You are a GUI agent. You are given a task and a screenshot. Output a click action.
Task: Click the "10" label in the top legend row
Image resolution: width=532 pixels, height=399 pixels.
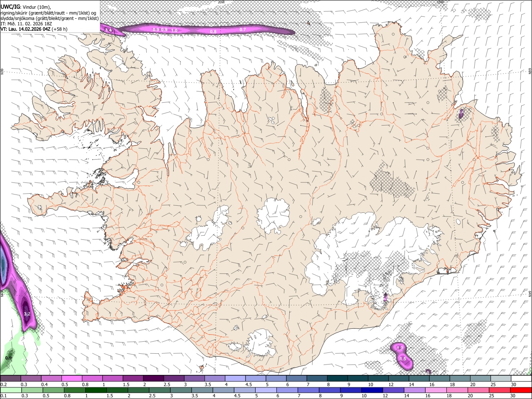[x=370, y=384]
